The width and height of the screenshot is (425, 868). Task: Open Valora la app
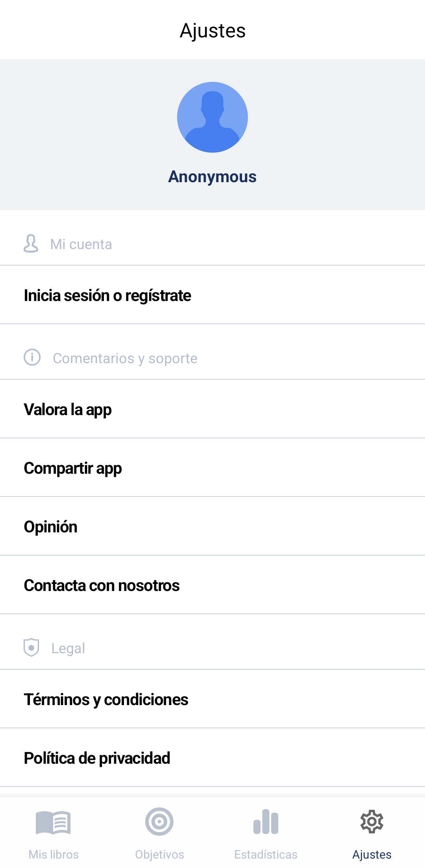pos(213,409)
